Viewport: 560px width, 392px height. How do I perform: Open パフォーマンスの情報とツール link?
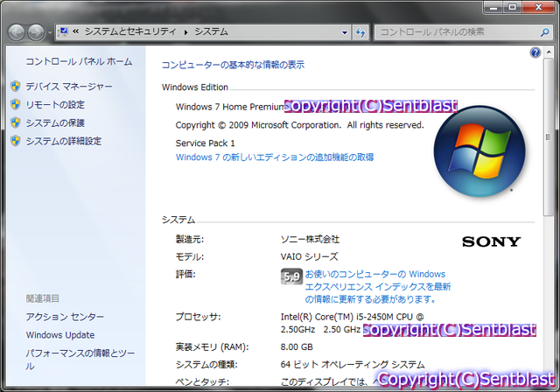click(x=80, y=360)
